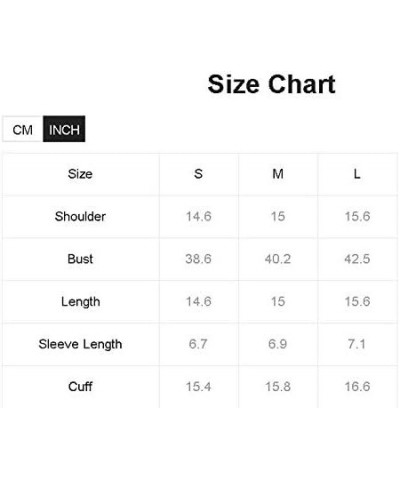400x480 pixels.
Task: Choose the M size column header
Action: (278, 174)
